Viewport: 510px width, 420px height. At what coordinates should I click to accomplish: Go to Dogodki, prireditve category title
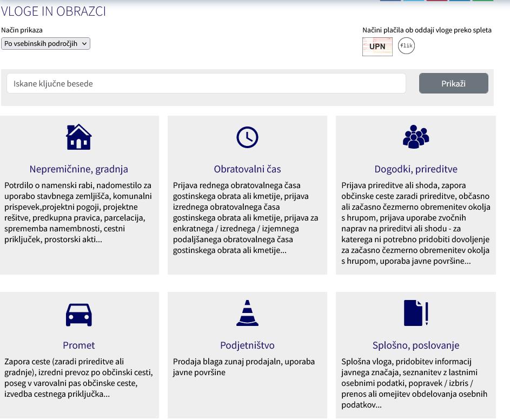pyautogui.click(x=415, y=169)
